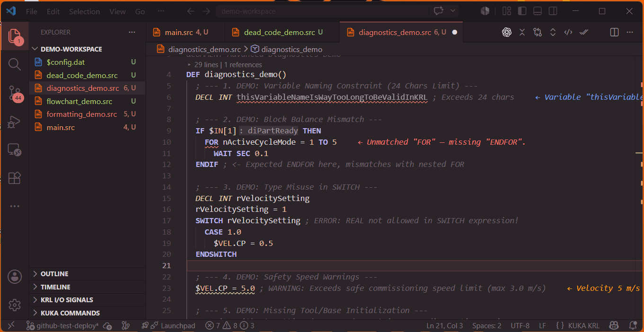Click the hexagon extension icon in the title bar

click(x=485, y=11)
